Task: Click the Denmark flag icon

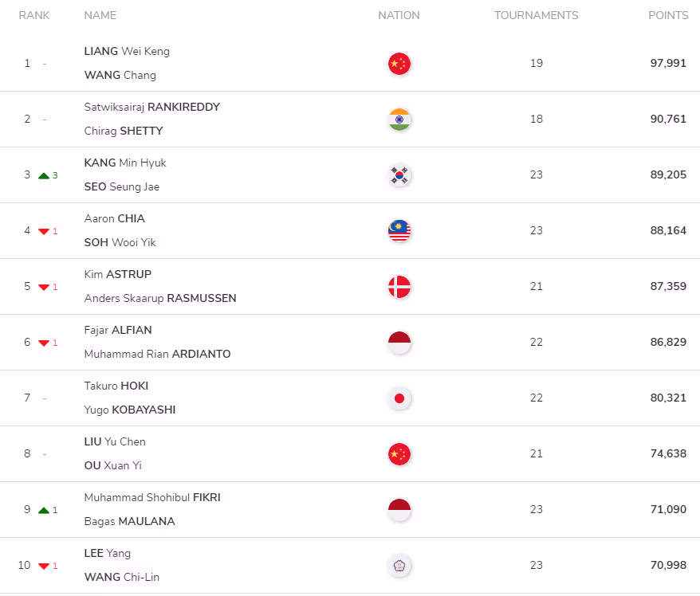Action: pyautogui.click(x=399, y=287)
